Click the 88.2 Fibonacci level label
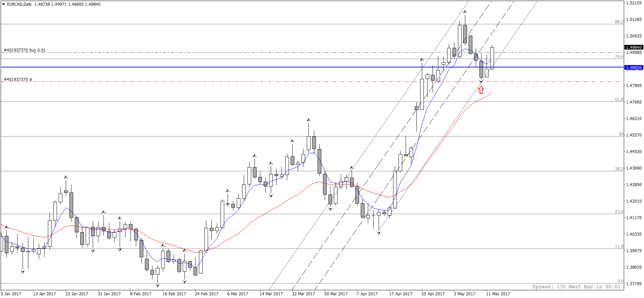 pos(619,22)
